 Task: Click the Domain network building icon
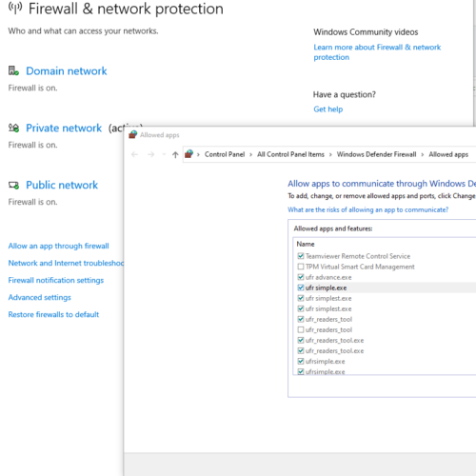(x=13, y=70)
